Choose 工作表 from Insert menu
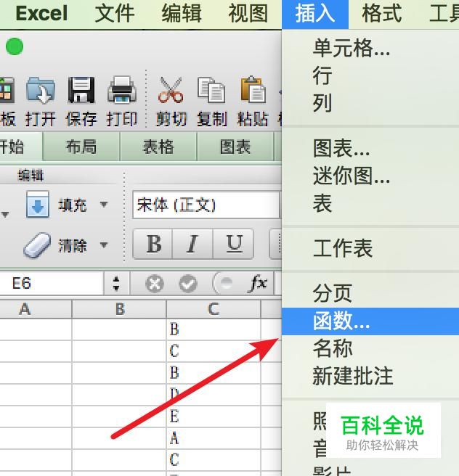Screen dimensions: 459x476 coord(370,248)
